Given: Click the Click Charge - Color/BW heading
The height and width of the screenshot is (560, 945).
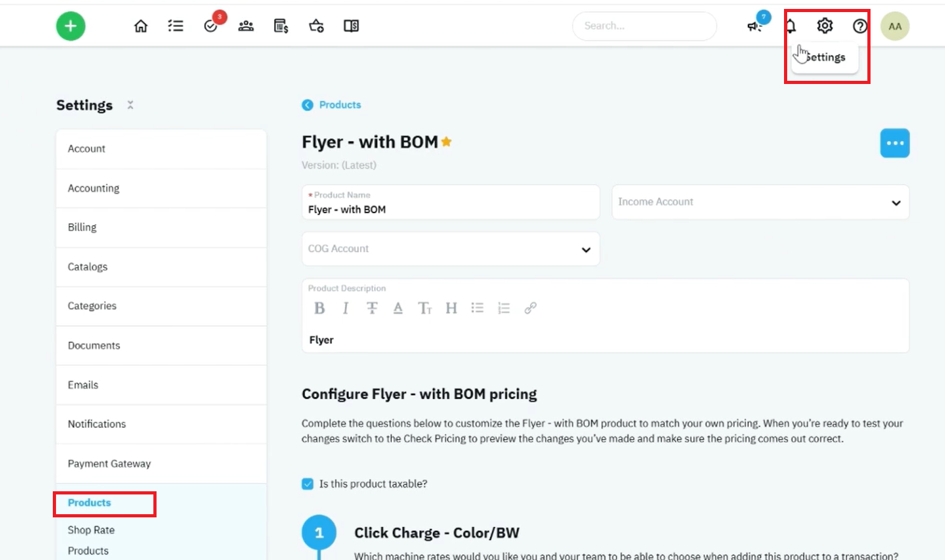Looking at the screenshot, I should point(437,533).
